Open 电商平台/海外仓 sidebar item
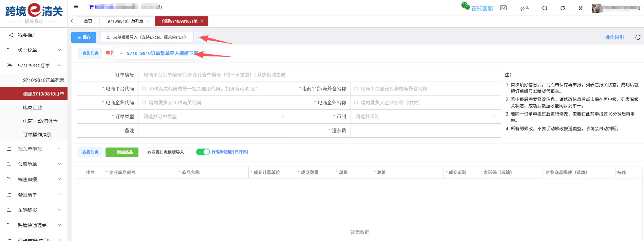 pos(34,121)
